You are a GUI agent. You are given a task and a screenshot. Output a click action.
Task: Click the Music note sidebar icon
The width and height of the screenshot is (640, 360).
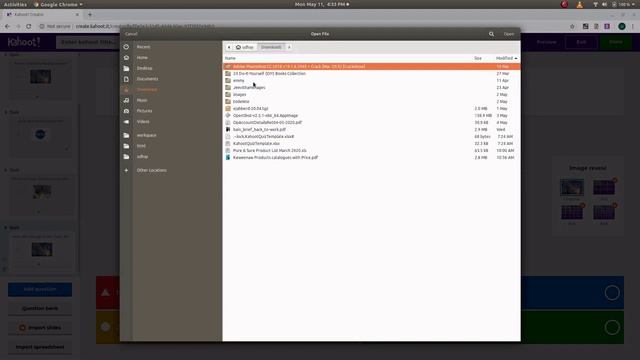(126, 100)
